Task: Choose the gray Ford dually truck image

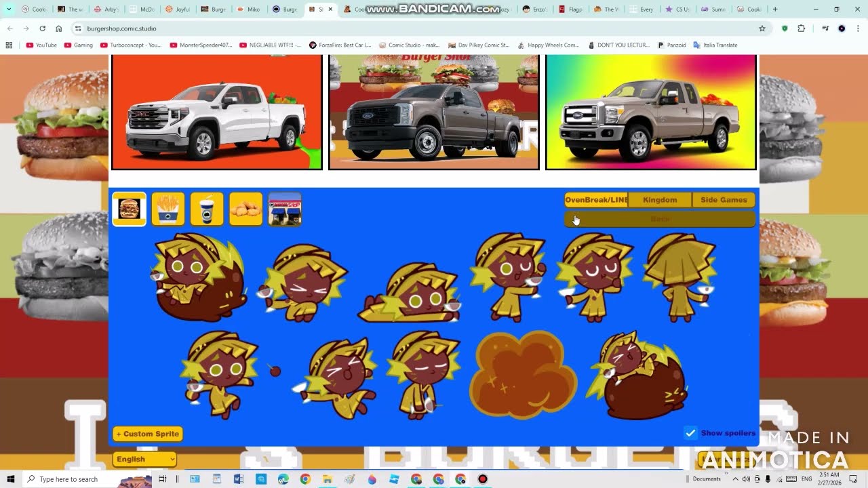Action: [434, 112]
